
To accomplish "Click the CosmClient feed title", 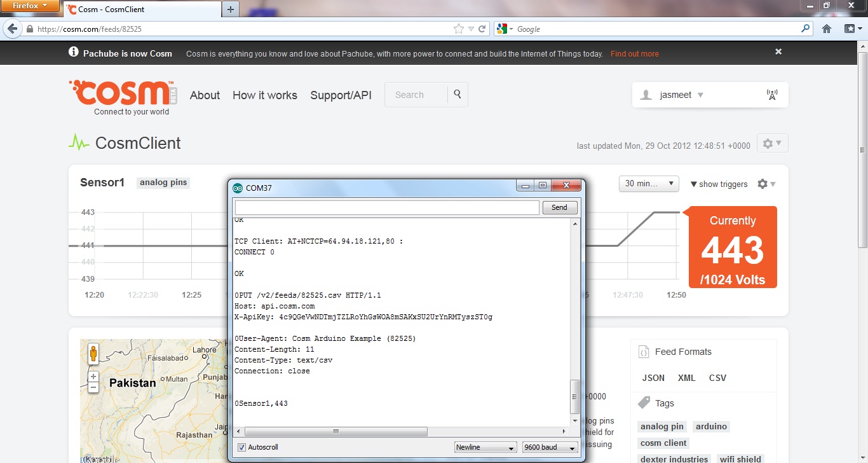I will click(x=138, y=143).
